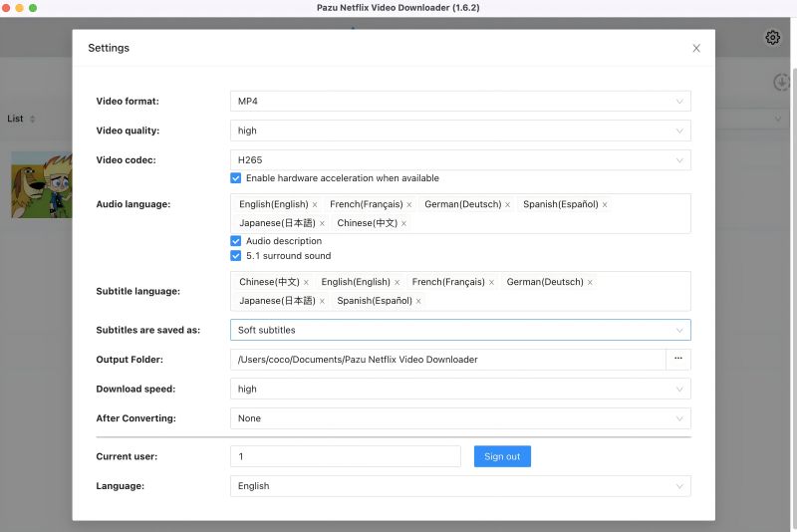The height and width of the screenshot is (532, 797).
Task: Click the Sign out button
Action: [x=502, y=456]
